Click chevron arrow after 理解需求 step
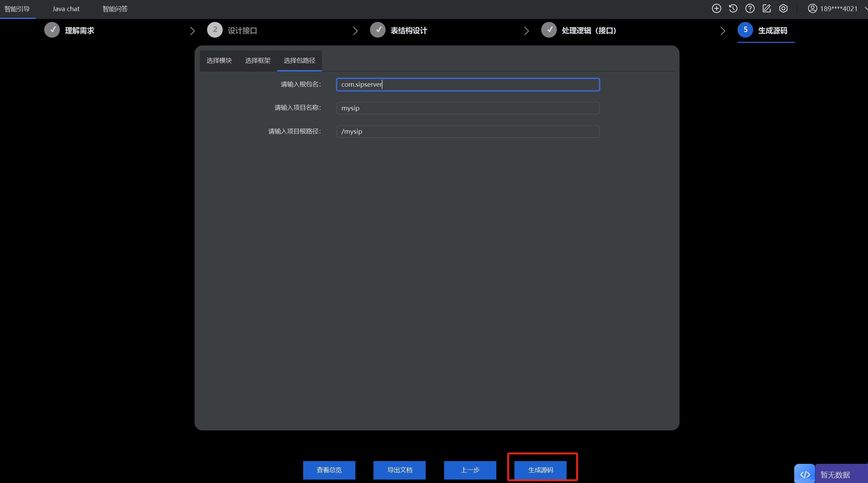 tap(192, 31)
